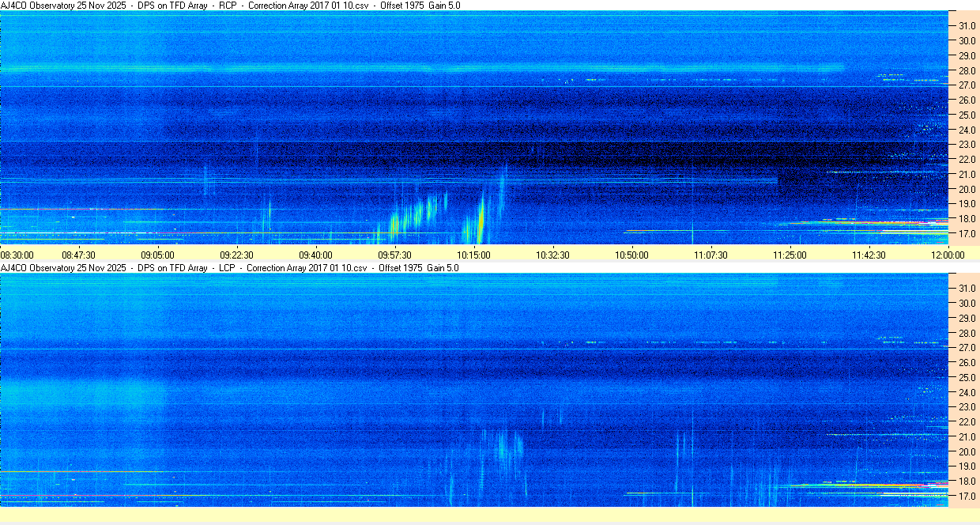Click the 31.0 frequency label in RCP panel
Viewport: 980px width, 525px height.
point(967,26)
